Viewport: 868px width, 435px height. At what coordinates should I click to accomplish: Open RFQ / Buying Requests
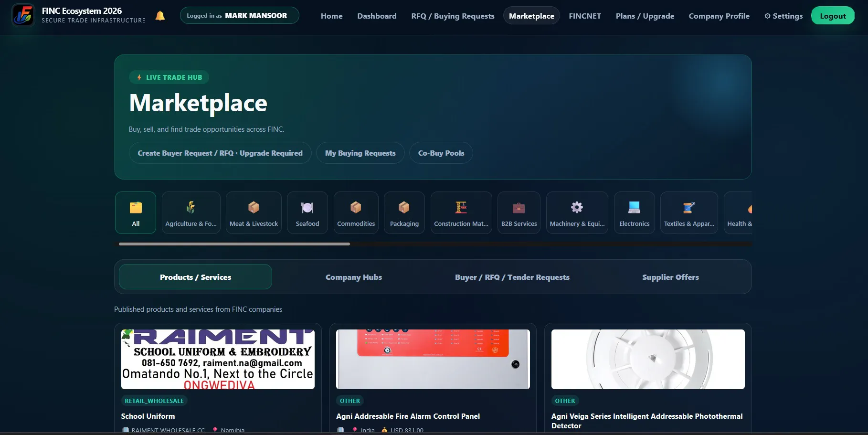(x=453, y=16)
